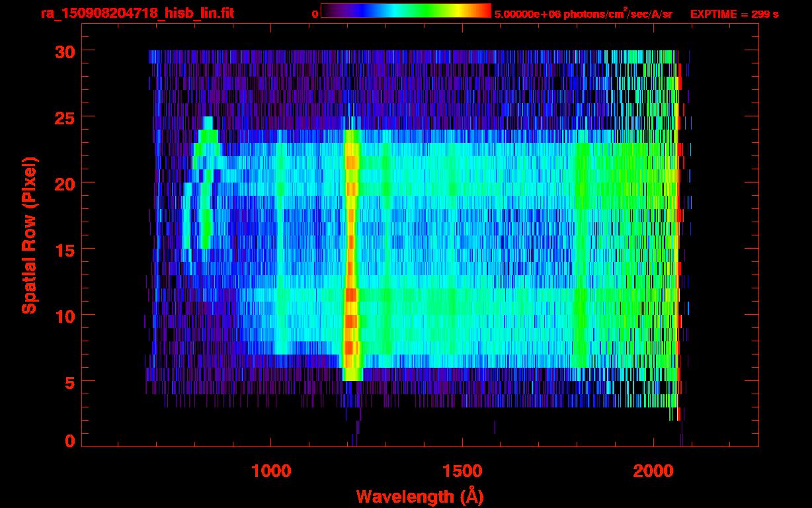This screenshot has height=508, width=812.
Task: Click the 1500 wavelength tick label
Action: pos(462,471)
